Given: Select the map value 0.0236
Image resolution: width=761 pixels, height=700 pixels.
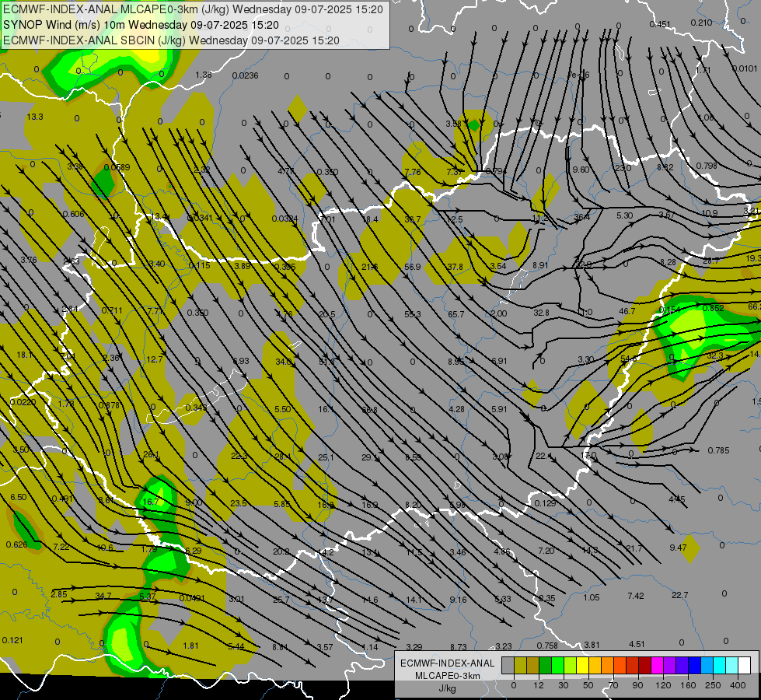Looking at the screenshot, I should (245, 75).
